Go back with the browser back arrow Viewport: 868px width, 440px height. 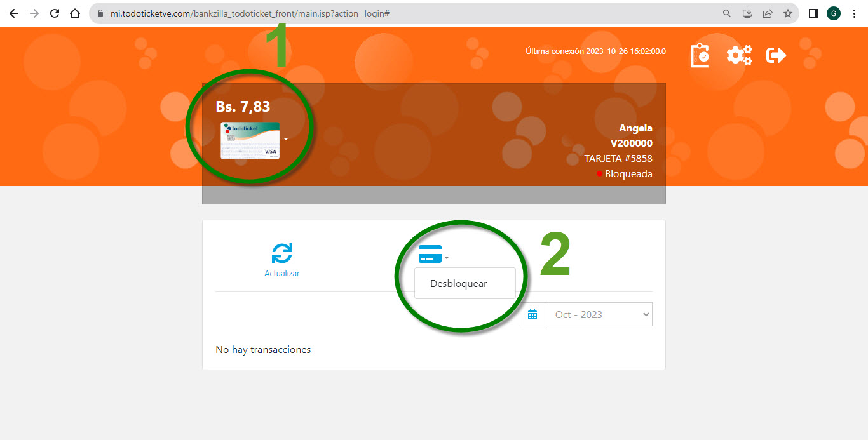(x=14, y=13)
